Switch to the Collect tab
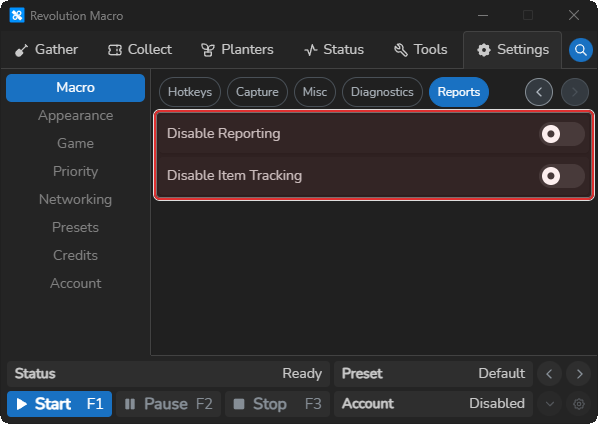Viewport: 598px width, 424px height. click(x=140, y=50)
